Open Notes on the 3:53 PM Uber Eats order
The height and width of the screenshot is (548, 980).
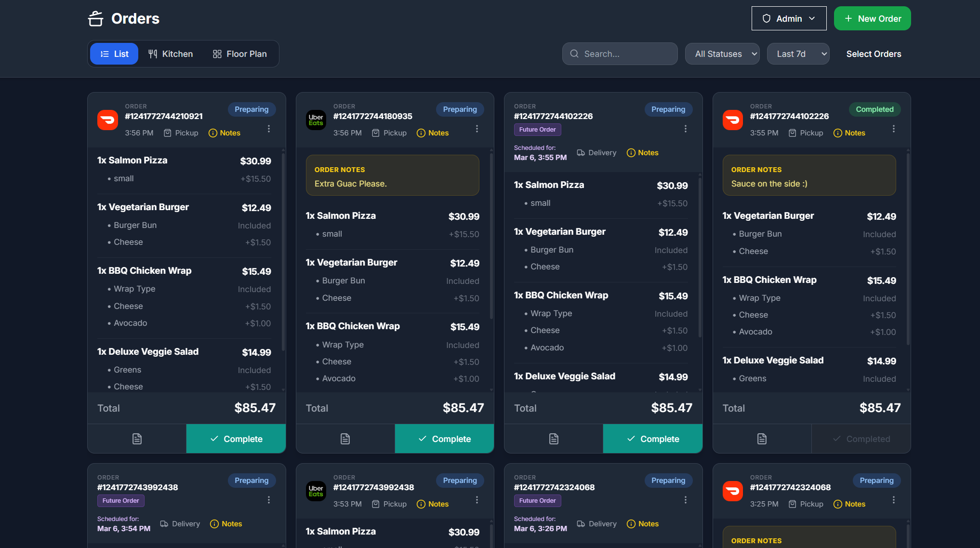(x=433, y=504)
